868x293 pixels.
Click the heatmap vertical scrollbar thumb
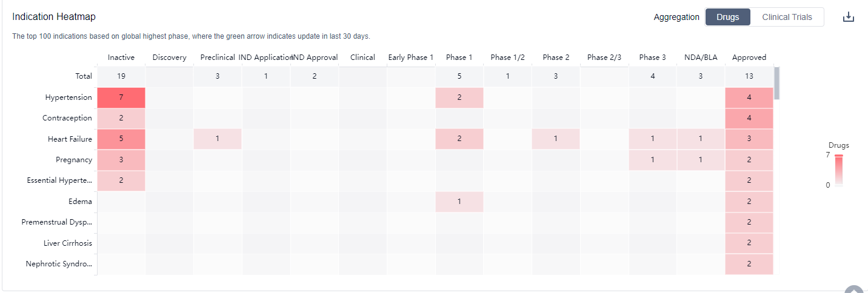pyautogui.click(x=776, y=83)
